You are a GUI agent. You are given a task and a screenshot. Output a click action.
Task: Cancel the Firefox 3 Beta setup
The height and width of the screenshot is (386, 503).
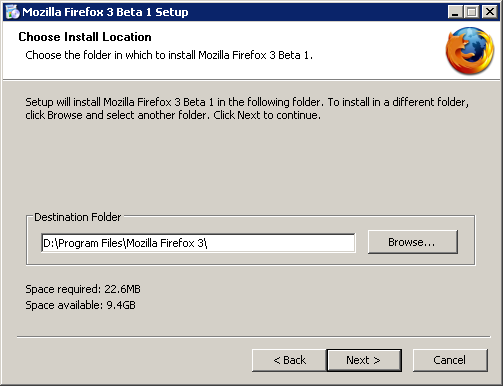coord(450,360)
